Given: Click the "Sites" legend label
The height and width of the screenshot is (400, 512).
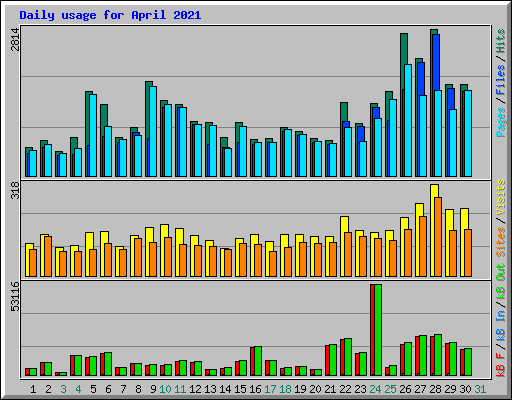Looking at the screenshot, I should [x=501, y=242].
